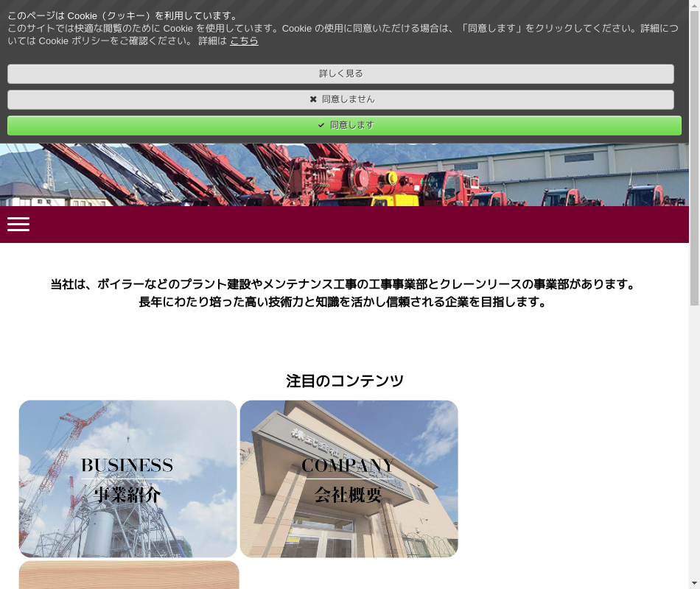Click the X icon beside 同意しません
700x589 pixels.
(313, 99)
